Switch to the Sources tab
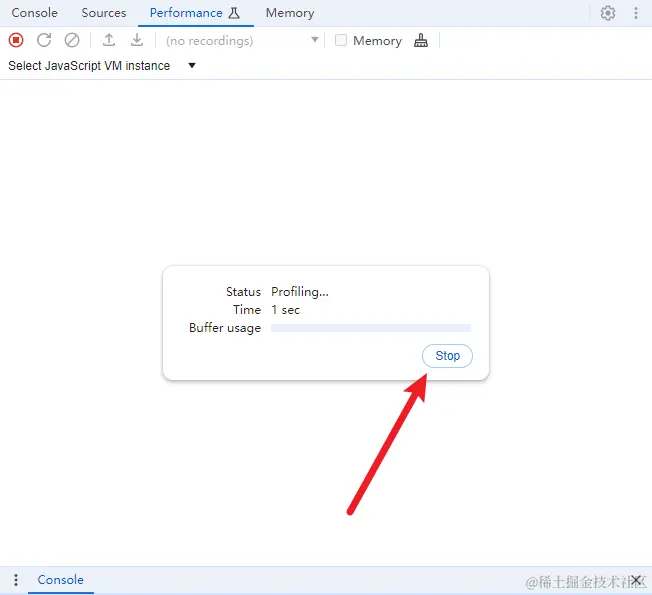This screenshot has height=595, width=652. click(104, 13)
